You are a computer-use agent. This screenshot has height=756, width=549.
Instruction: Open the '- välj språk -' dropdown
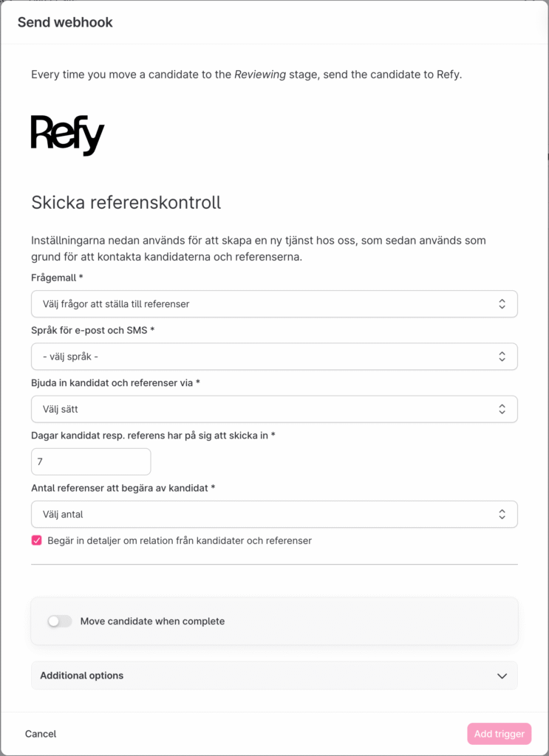259,357
